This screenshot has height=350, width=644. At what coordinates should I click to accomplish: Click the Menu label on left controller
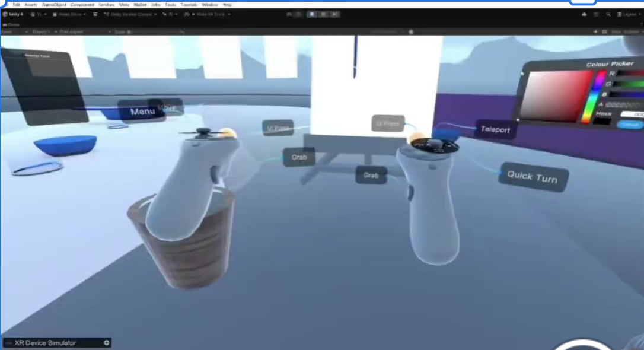[x=142, y=112]
